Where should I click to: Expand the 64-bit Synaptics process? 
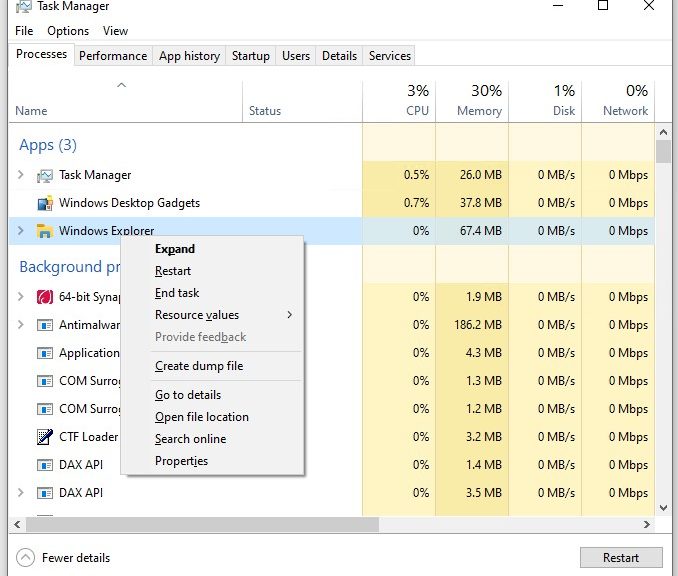point(20,297)
